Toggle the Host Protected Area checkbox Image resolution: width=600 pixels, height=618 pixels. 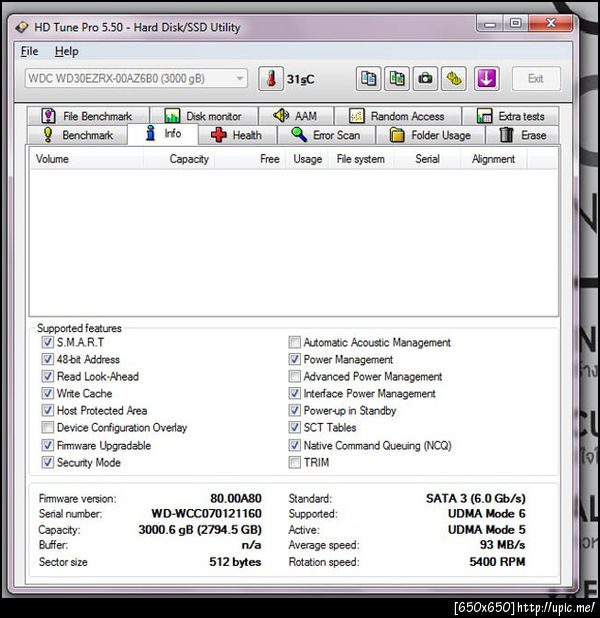click(x=47, y=410)
